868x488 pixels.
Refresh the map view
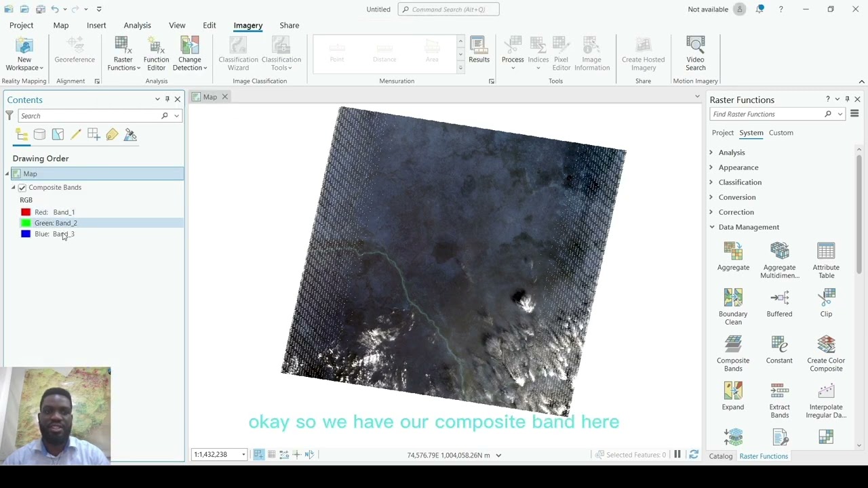coord(693,455)
